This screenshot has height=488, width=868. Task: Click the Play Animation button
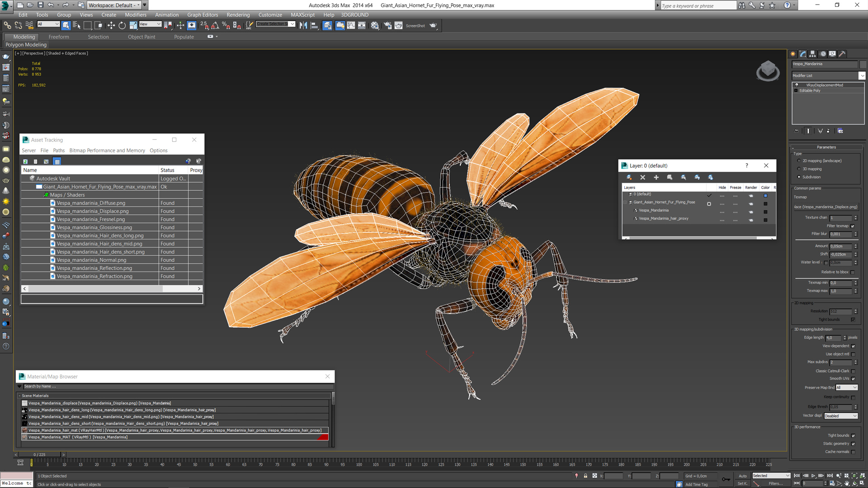click(813, 476)
